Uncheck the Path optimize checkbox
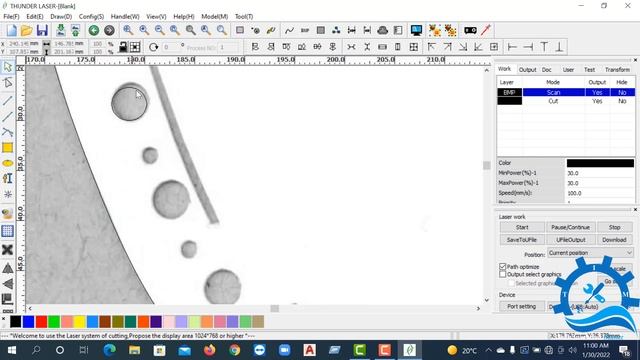The image size is (640, 360). click(502, 267)
